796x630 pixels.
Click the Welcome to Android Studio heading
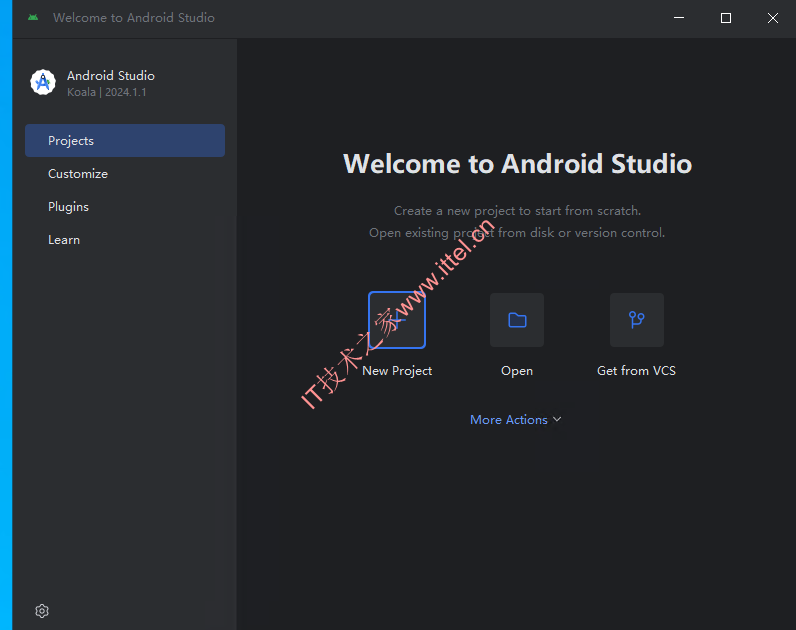point(517,163)
